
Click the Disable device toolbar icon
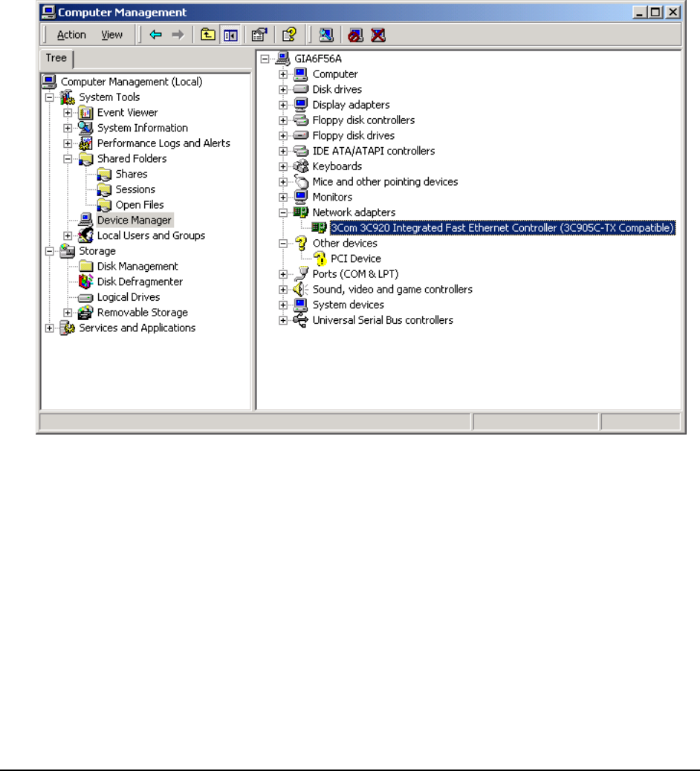(x=355, y=35)
